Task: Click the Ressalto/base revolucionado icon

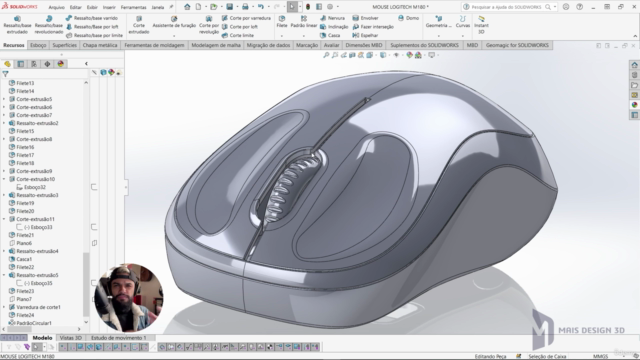Action: click(x=49, y=19)
